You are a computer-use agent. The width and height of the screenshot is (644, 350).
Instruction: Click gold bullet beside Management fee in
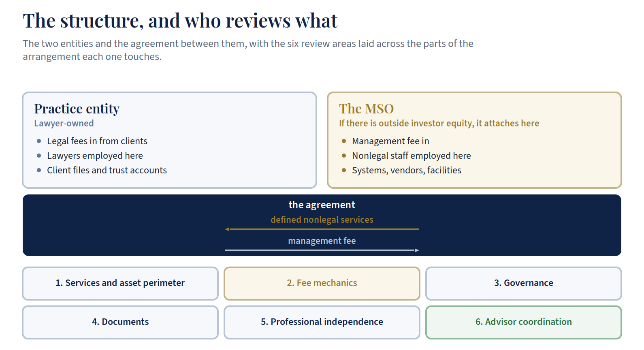pos(344,141)
